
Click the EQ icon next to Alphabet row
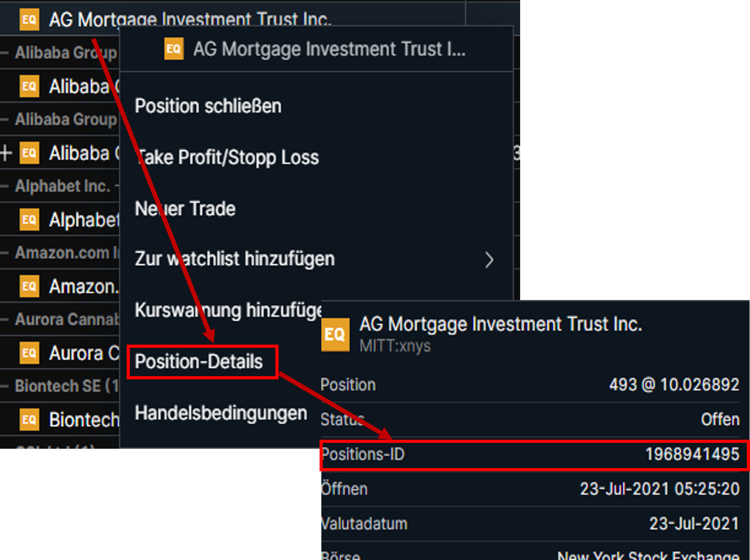29,219
